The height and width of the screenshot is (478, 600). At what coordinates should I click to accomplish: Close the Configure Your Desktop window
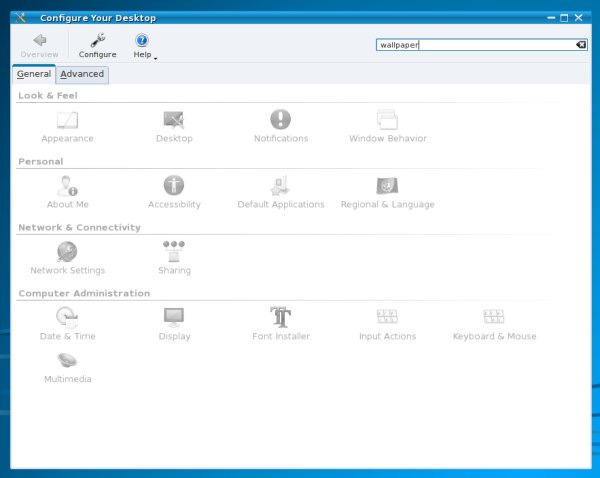[x=579, y=18]
